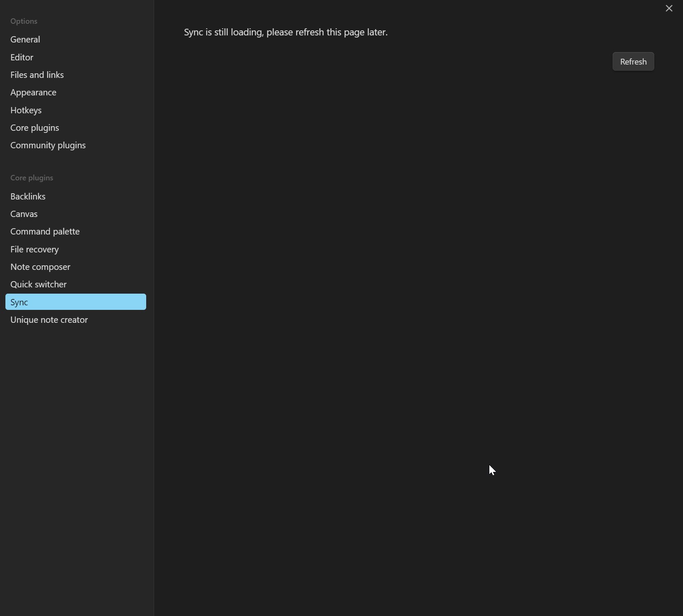The image size is (683, 616).
Task: Close the settings window with the X
Action: pos(669,8)
